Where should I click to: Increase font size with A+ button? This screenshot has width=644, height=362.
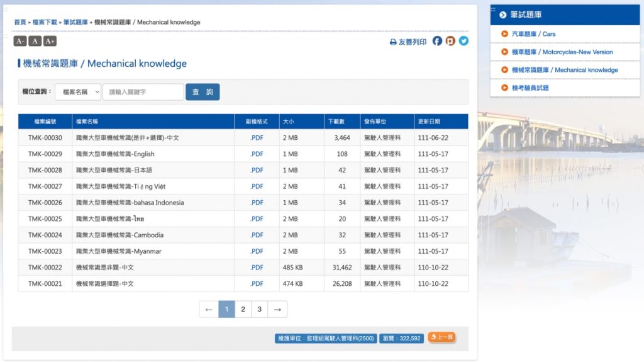pyautogui.click(x=50, y=41)
